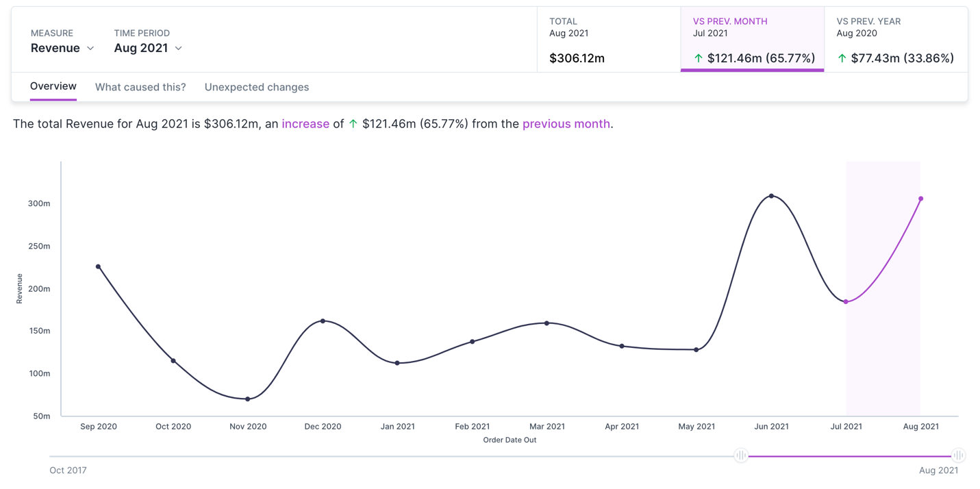The image size is (980, 489).
Task: Click the "previous month" link in the summary
Action: pyautogui.click(x=565, y=124)
